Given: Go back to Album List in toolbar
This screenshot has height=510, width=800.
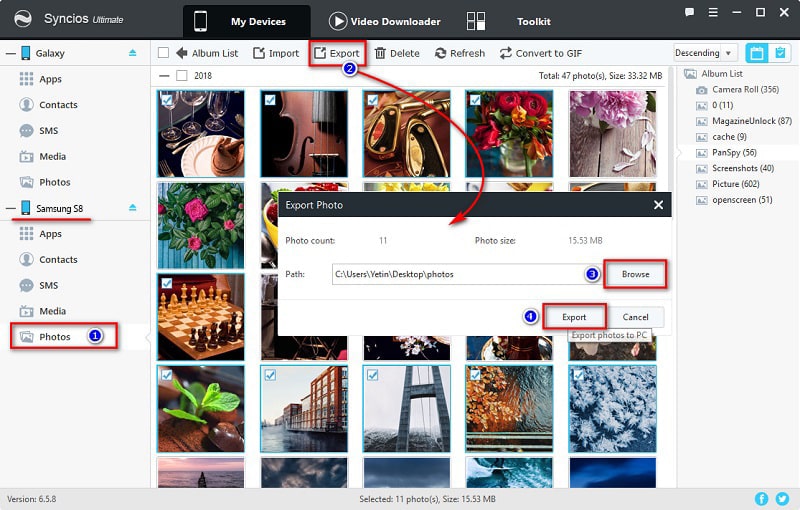Looking at the screenshot, I should coord(207,53).
